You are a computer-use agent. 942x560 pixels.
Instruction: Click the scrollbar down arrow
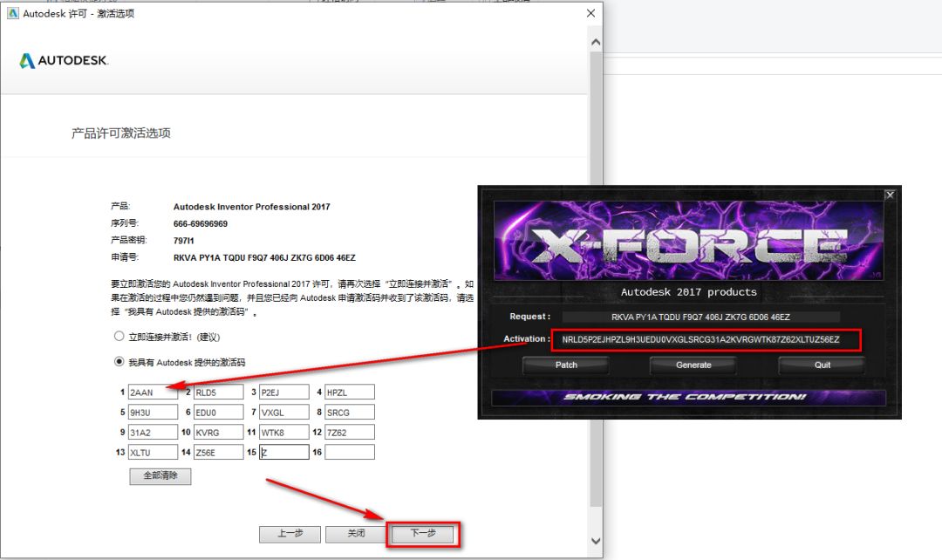pos(596,541)
